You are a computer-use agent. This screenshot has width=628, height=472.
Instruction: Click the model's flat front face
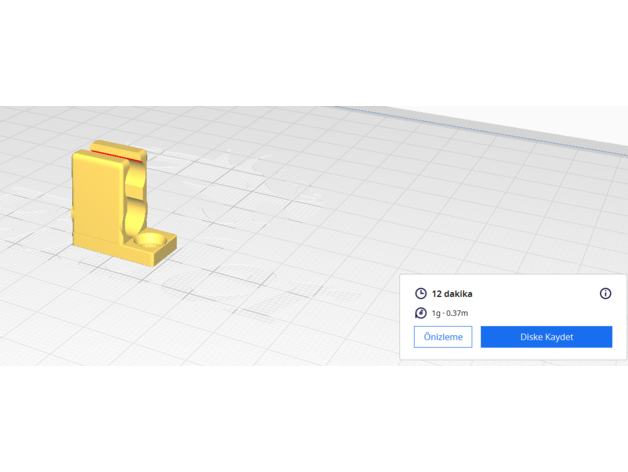(97, 195)
